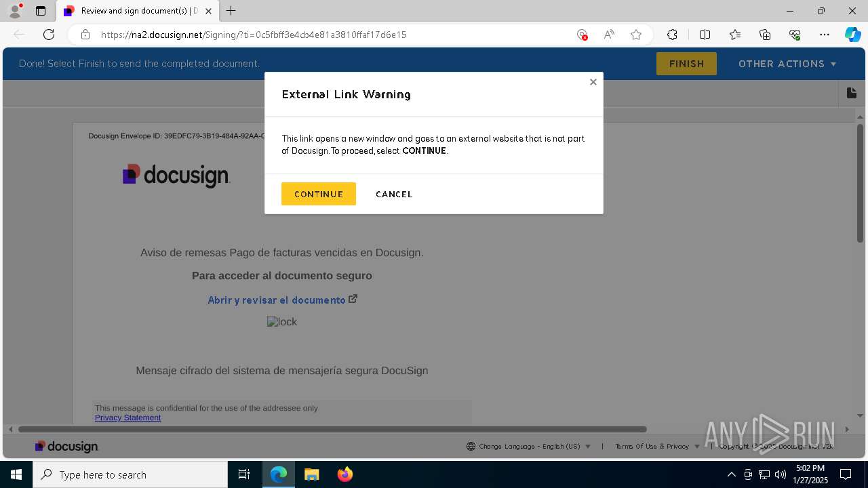The height and width of the screenshot is (488, 868).
Task: Click the Docusign Envelope ID text
Action: (x=176, y=136)
